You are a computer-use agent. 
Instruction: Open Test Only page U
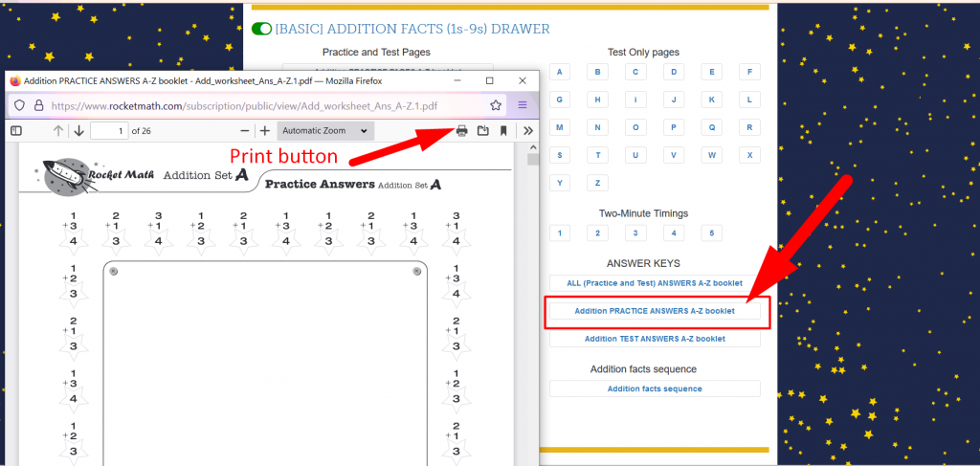tap(635, 155)
